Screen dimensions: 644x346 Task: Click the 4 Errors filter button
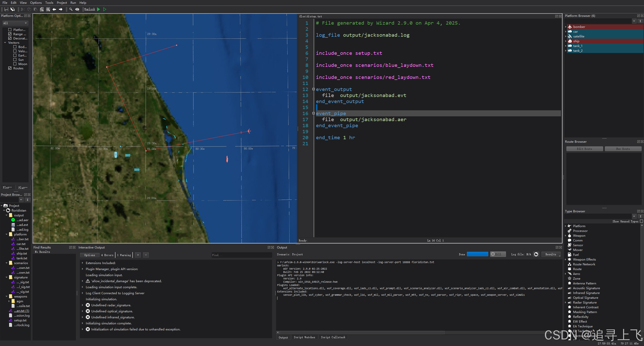(107, 255)
